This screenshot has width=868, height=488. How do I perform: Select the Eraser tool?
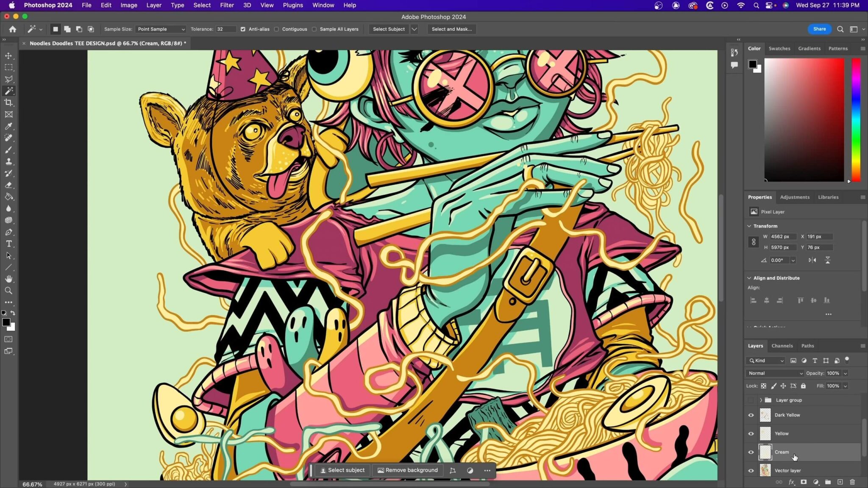[x=8, y=185]
